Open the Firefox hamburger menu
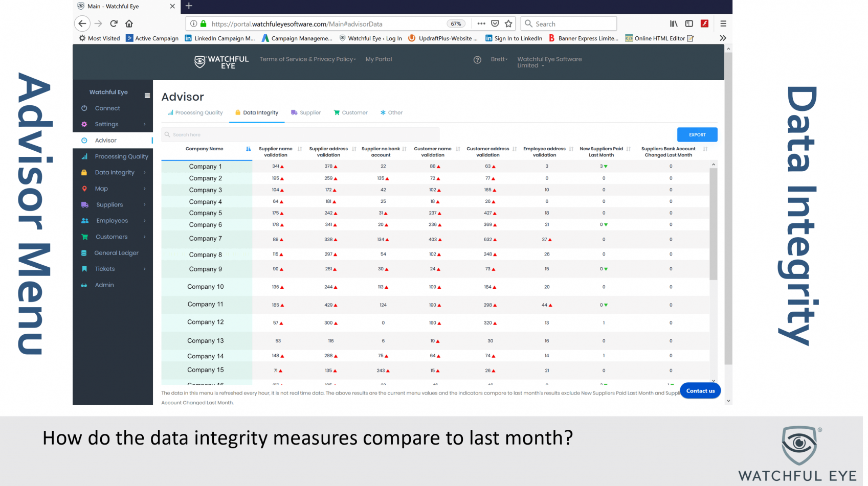The image size is (868, 486). (x=723, y=24)
